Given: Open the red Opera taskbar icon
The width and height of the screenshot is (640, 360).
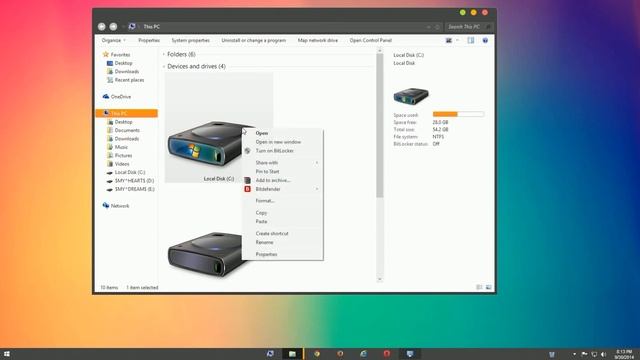Looking at the screenshot, I should 387,354.
